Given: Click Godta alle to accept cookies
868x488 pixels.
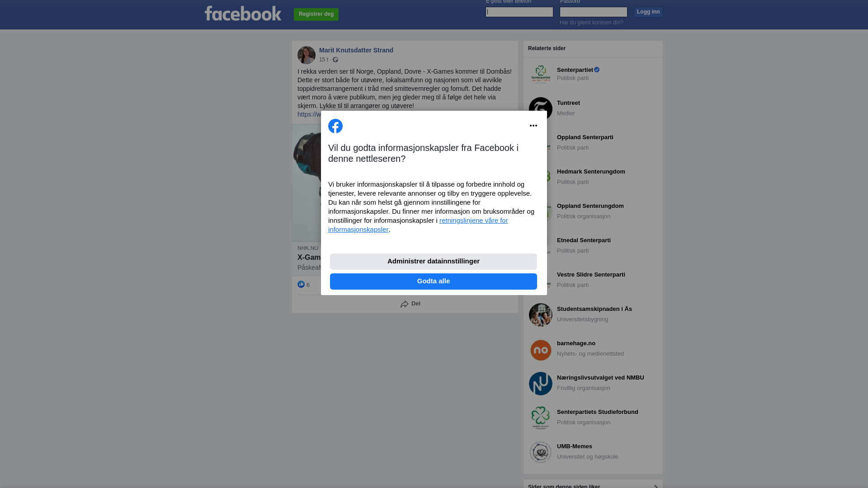Looking at the screenshot, I should tap(434, 282).
